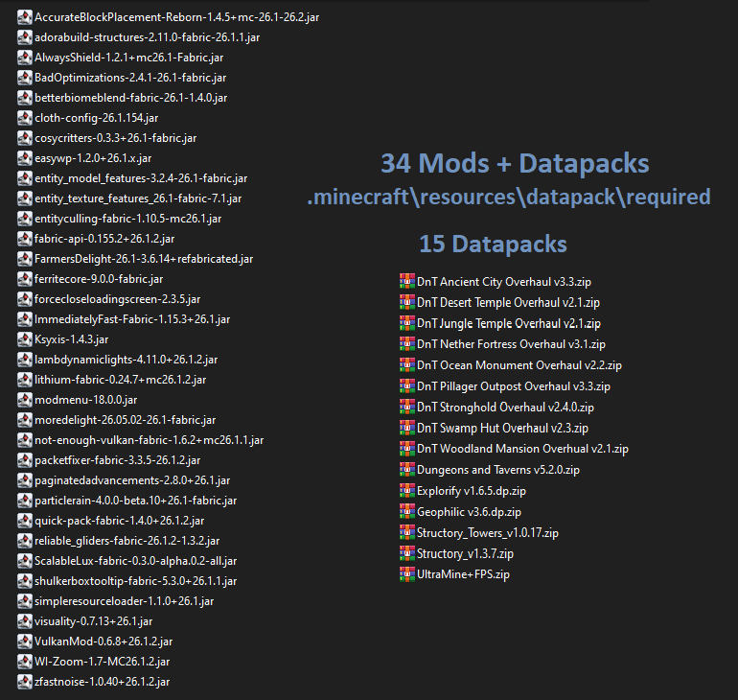Click the cloth-config jar file icon
The width and height of the screenshot is (738, 700).
25,118
